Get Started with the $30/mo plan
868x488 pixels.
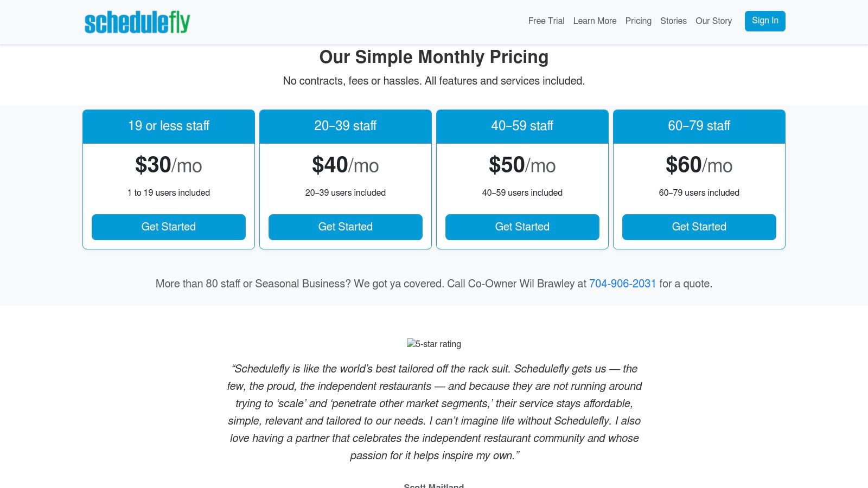click(169, 227)
